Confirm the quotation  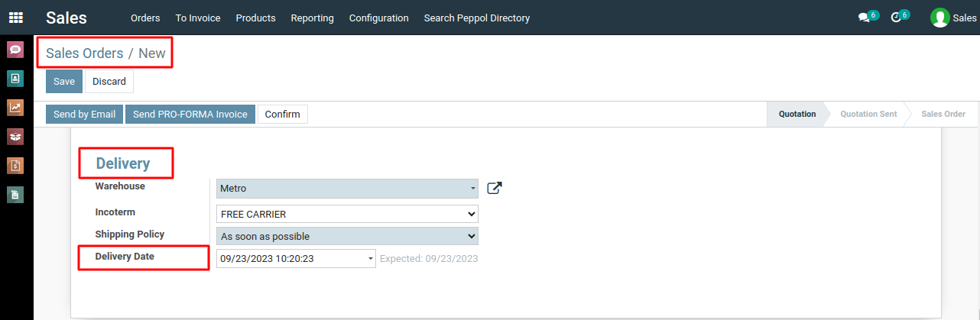point(283,115)
